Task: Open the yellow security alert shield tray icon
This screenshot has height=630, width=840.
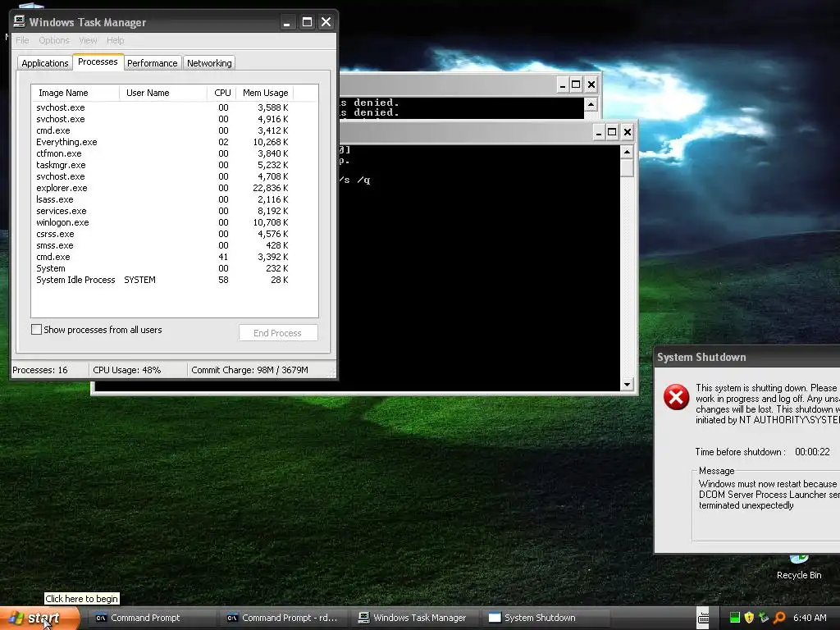Action: 749,618
